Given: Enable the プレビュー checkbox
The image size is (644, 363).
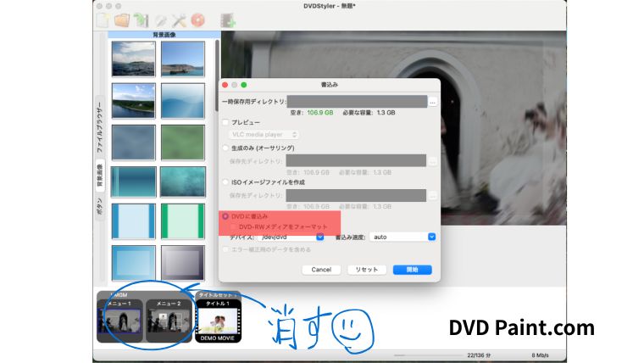Looking at the screenshot, I should 225,122.
